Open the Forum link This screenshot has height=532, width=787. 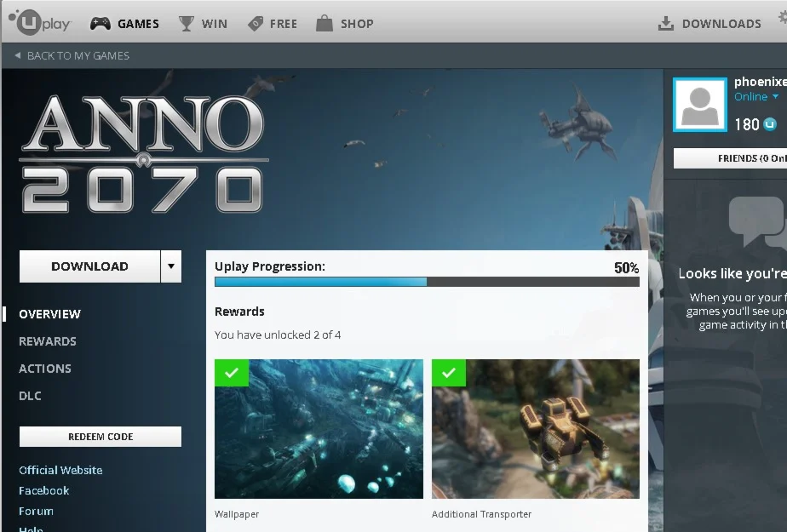coord(36,512)
